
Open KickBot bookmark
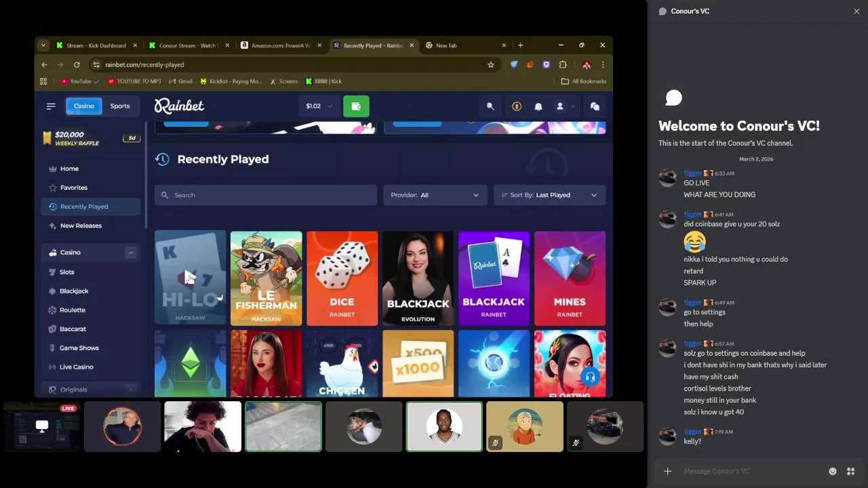pos(231,81)
